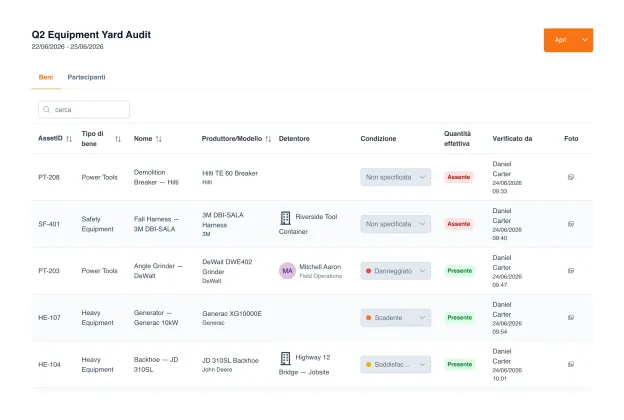Click building icon beside Riverside Tool Container
The width and height of the screenshot is (624, 420).
coord(285,218)
